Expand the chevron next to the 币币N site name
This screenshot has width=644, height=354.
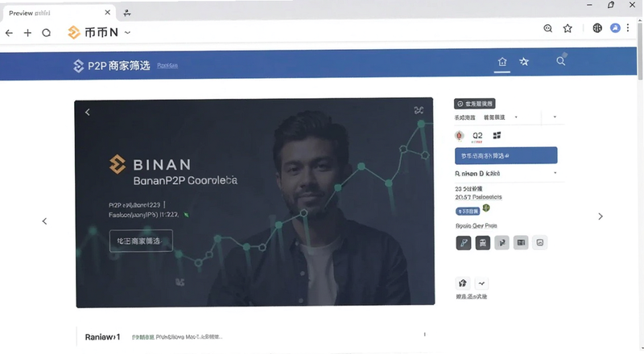click(127, 32)
